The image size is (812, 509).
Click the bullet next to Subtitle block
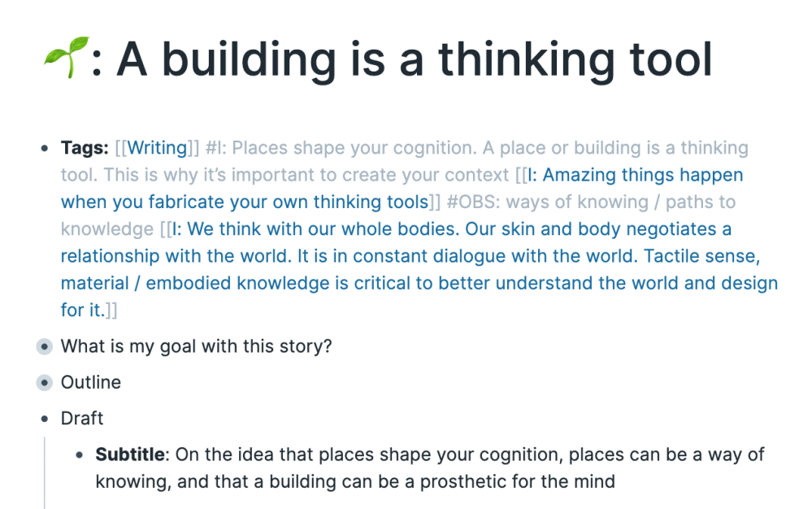(79, 455)
